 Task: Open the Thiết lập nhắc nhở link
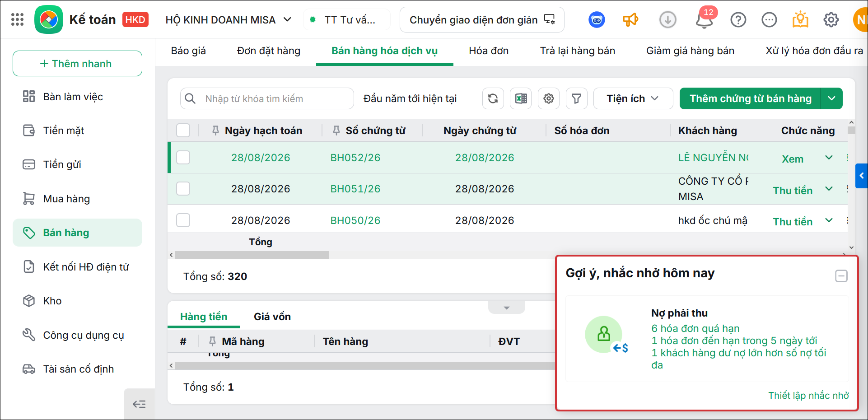[x=808, y=396]
